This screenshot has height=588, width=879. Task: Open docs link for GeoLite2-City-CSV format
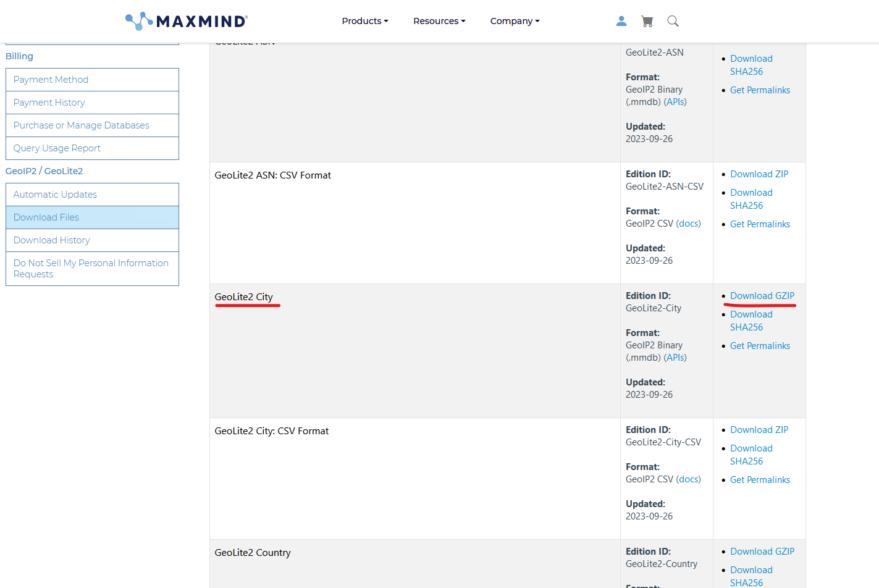point(688,479)
